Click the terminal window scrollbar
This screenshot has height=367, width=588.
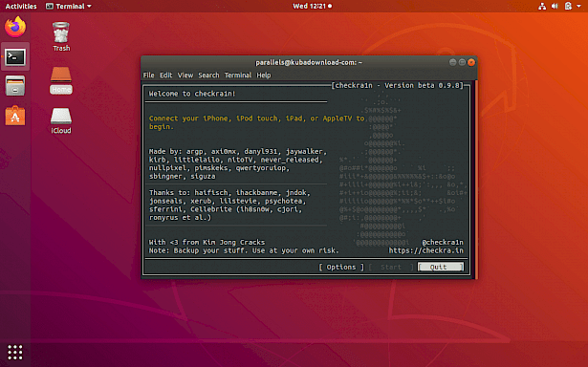click(476, 179)
